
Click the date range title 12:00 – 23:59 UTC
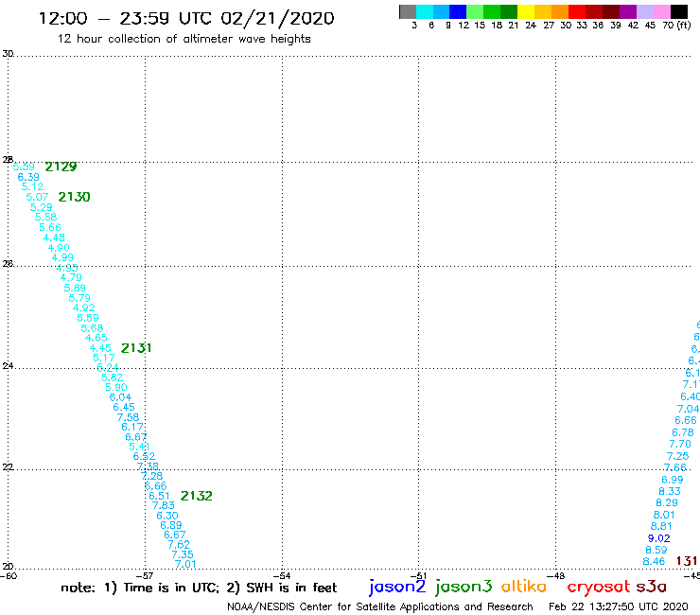[x=186, y=18]
